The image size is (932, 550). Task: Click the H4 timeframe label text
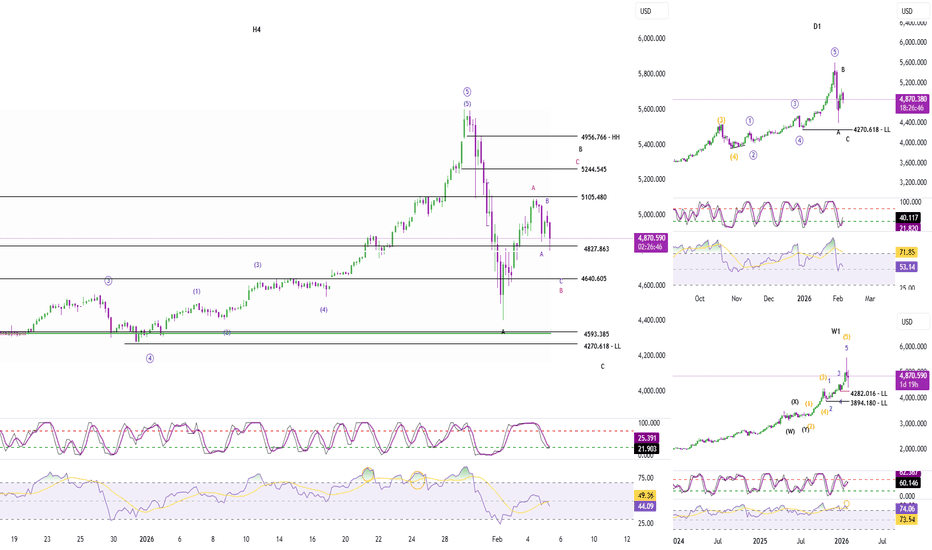pos(257,29)
